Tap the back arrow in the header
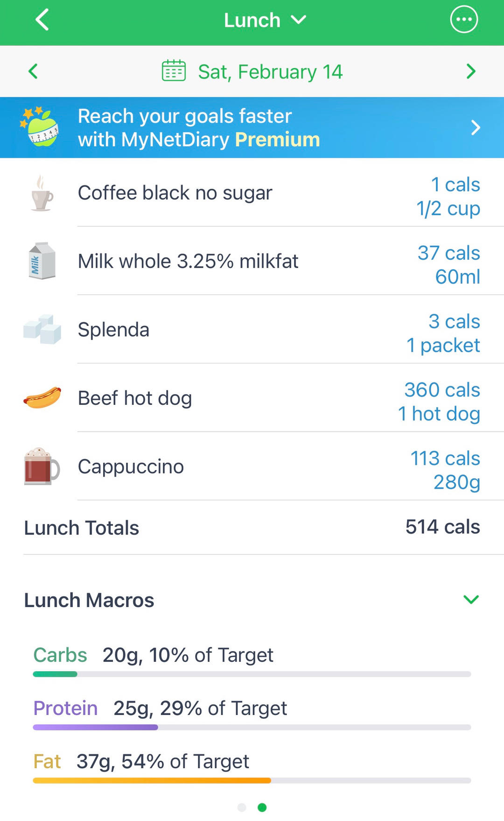504x821 pixels. click(42, 20)
